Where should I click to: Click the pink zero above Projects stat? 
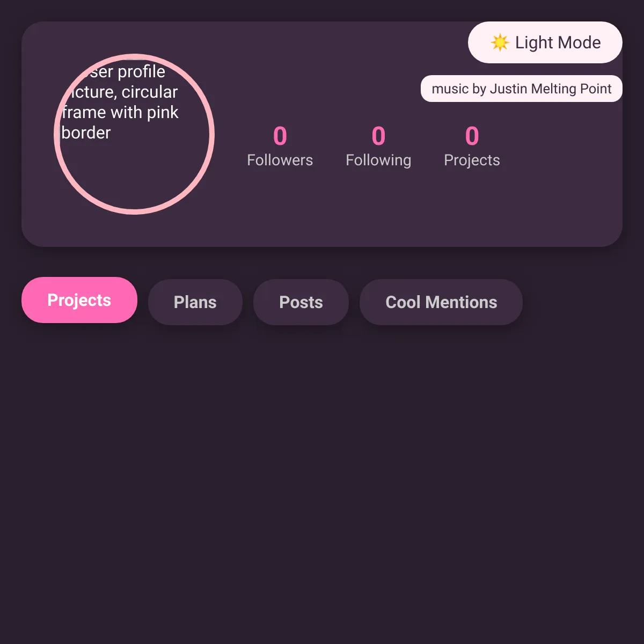pos(472,136)
